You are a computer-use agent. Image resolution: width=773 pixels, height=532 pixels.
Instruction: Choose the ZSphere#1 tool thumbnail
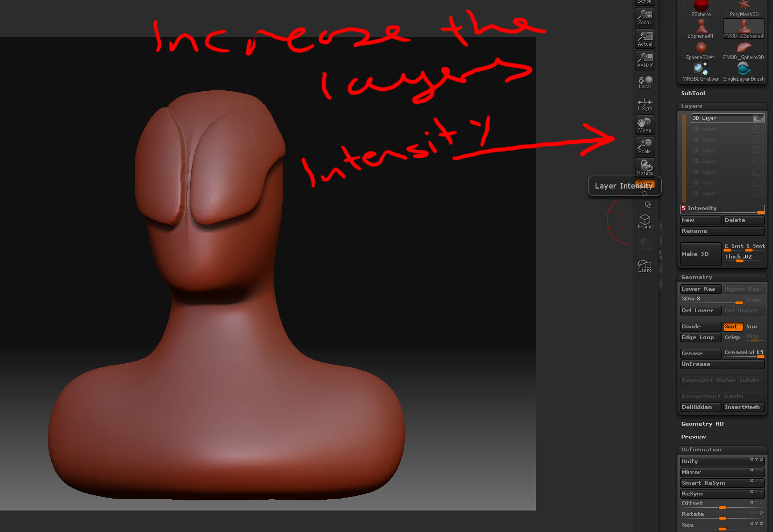click(701, 29)
